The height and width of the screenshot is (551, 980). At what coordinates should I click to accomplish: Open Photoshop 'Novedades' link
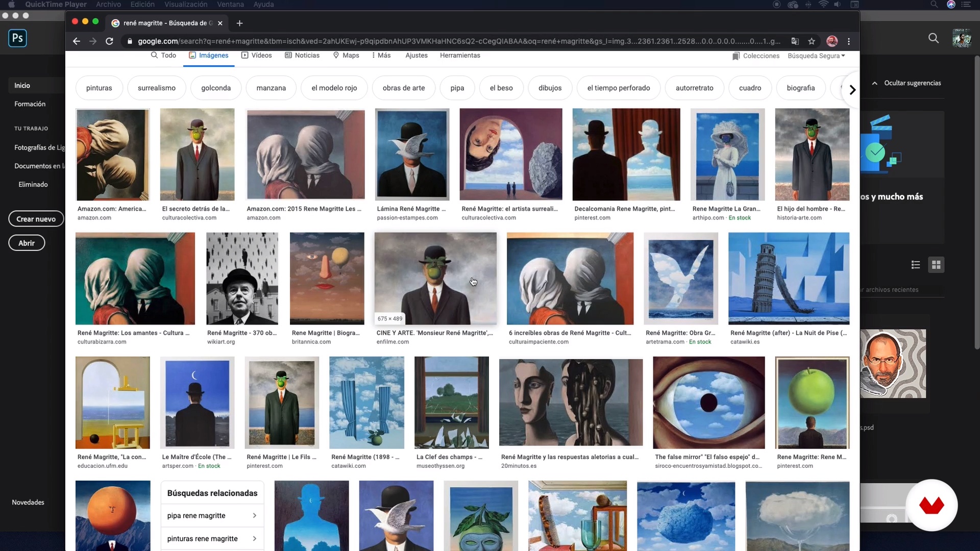tap(28, 503)
